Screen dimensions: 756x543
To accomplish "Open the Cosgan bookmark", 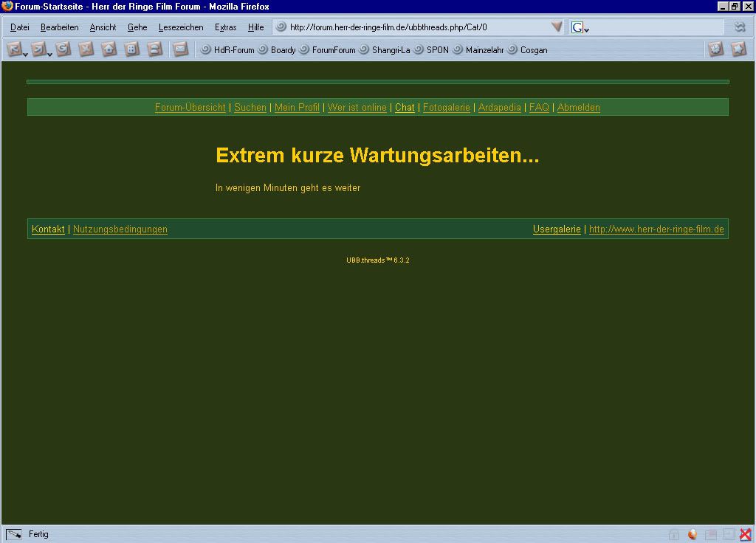I will coord(527,49).
